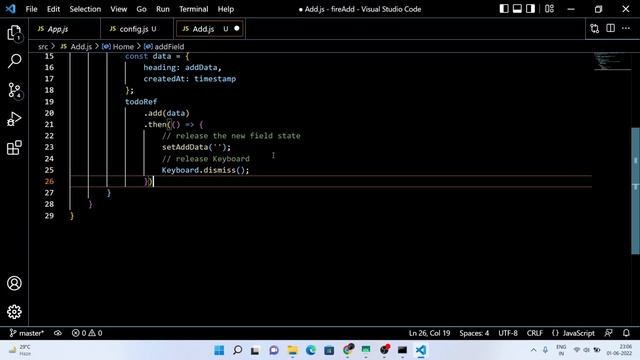Open Home breadcrumb symbol dropdown

click(x=118, y=47)
